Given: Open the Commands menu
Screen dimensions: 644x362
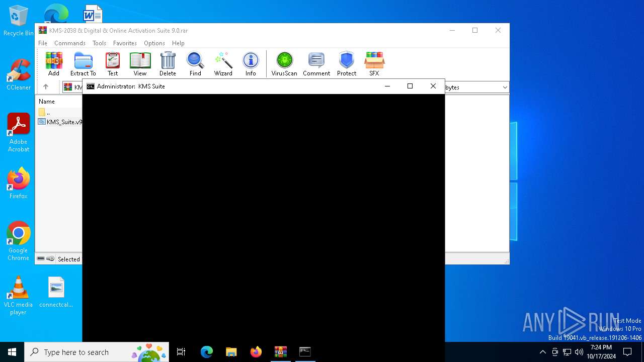Looking at the screenshot, I should 70,43.
